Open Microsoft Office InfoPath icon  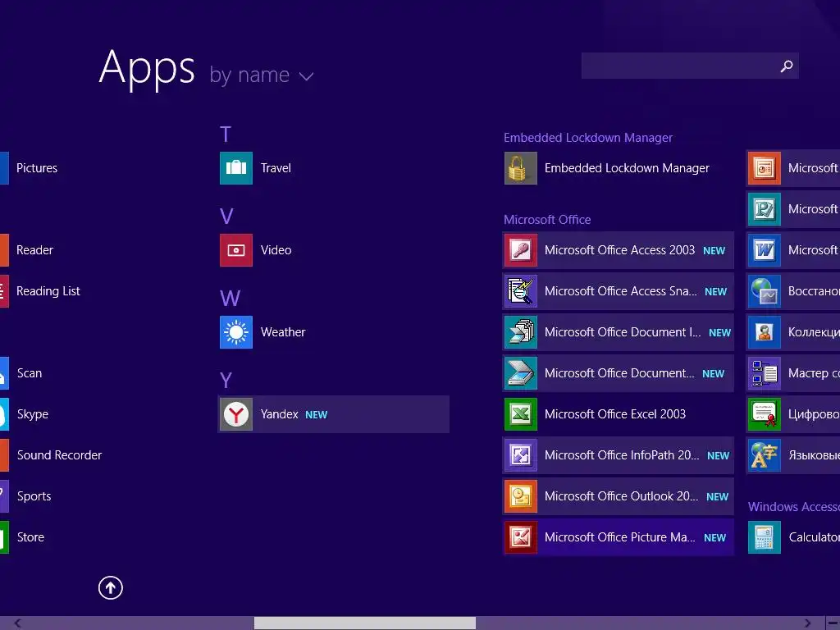point(520,455)
